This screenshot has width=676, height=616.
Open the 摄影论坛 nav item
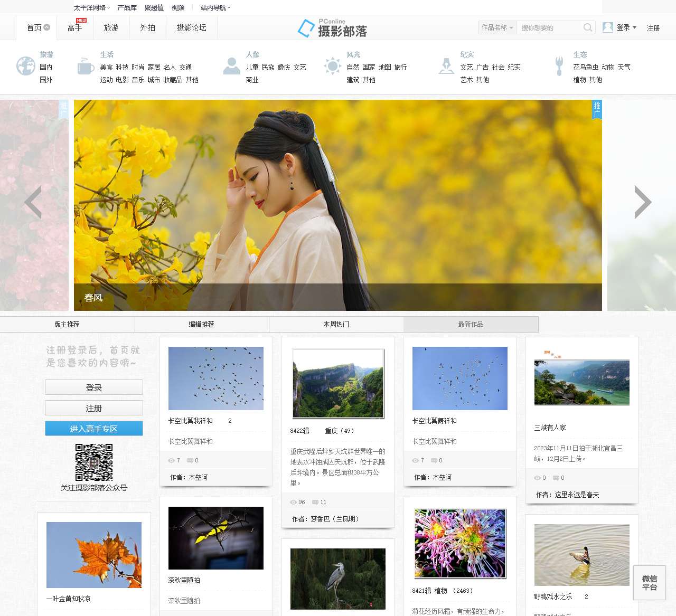coord(191,27)
